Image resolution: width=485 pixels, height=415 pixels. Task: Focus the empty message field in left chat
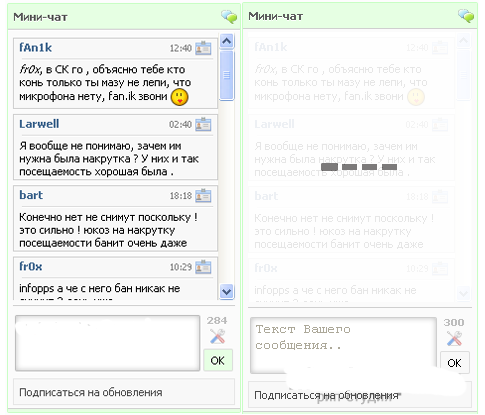click(x=108, y=343)
